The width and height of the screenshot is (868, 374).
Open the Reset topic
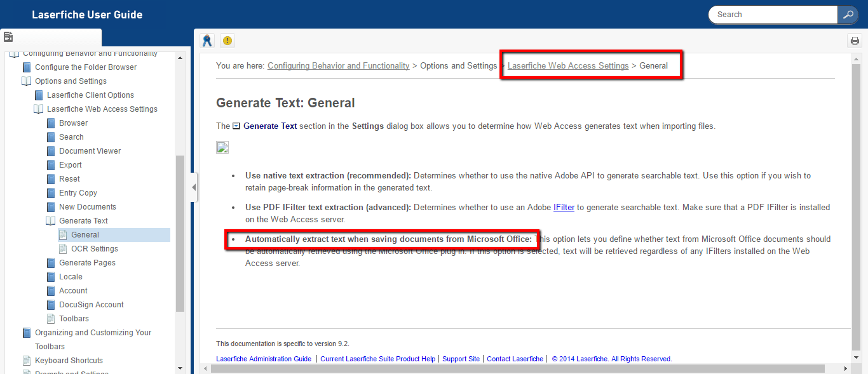pyautogui.click(x=69, y=179)
